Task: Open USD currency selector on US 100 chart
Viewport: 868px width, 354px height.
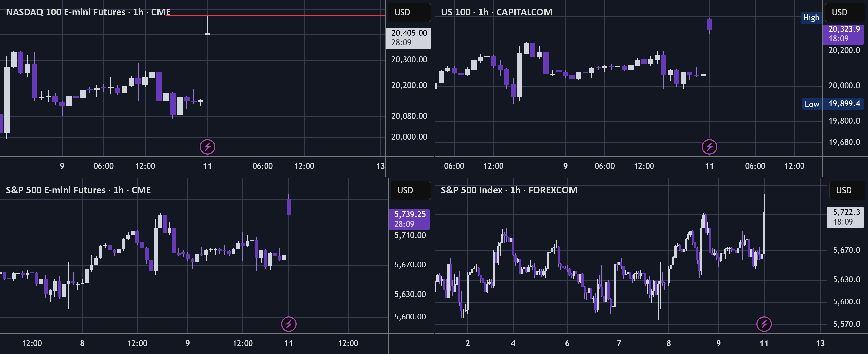Action: 844,13
